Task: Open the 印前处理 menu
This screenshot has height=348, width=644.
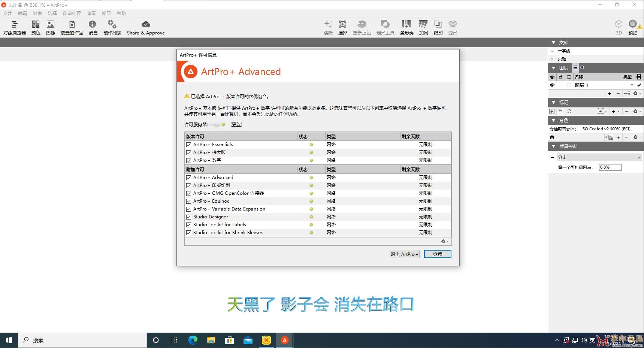Action: tap(72, 13)
